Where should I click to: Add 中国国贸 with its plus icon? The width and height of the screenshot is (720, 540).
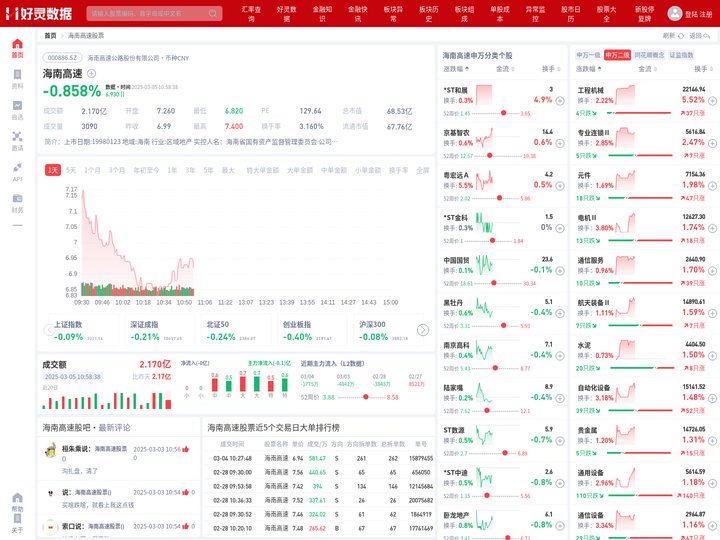coord(560,271)
